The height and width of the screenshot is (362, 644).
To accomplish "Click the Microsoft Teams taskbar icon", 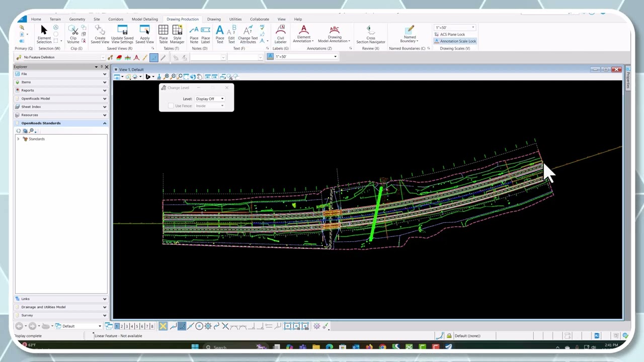I will (303, 347).
